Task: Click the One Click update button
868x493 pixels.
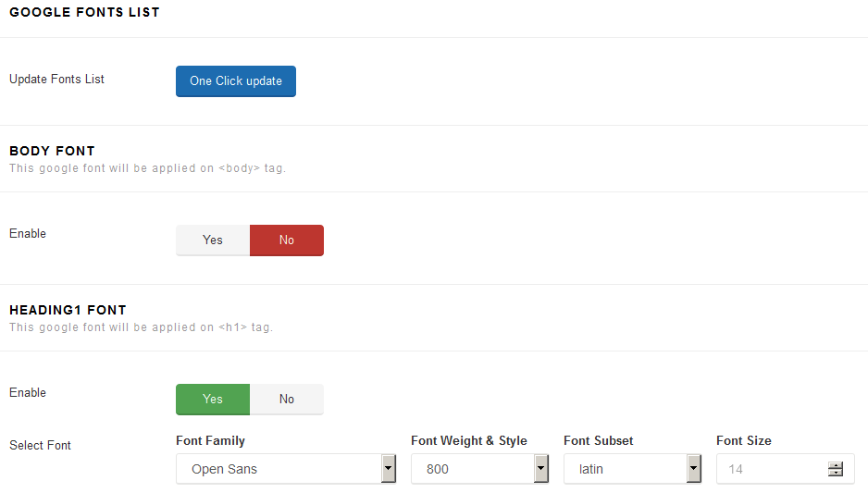Action: [236, 81]
